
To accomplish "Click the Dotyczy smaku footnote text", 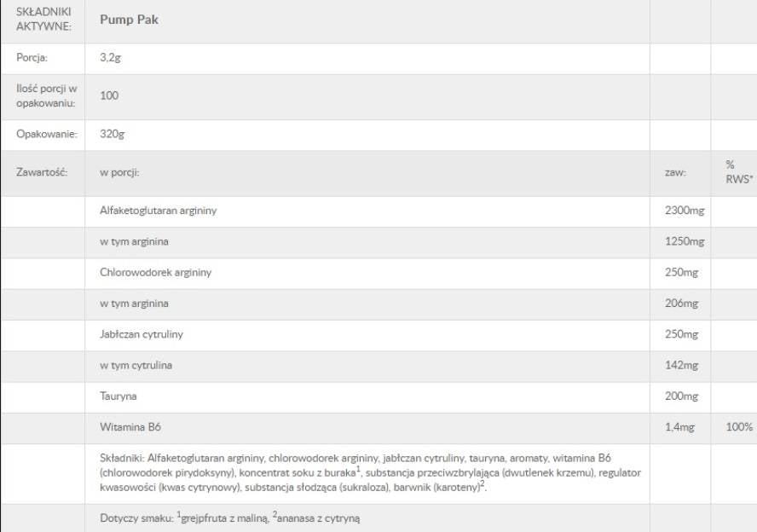I will coord(229,518).
